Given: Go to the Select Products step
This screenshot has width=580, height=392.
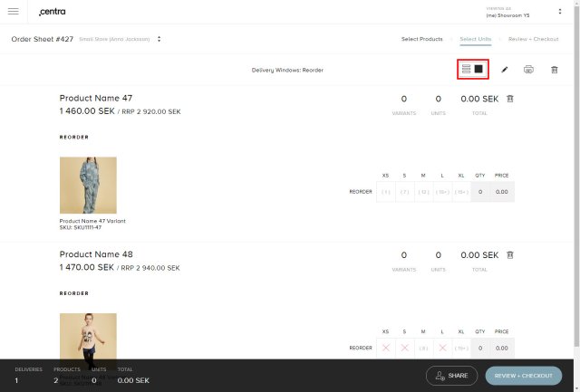Looking at the screenshot, I should pos(421,39).
